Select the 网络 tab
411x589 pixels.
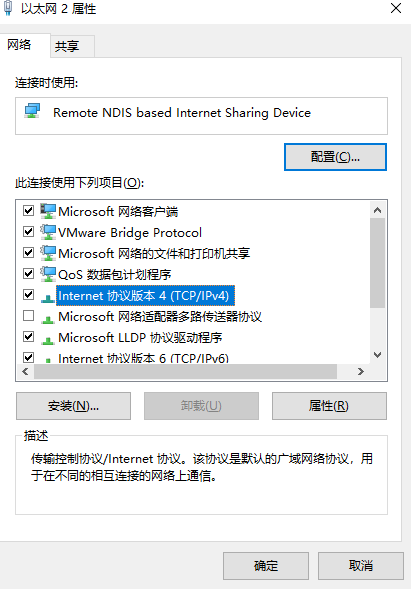19,45
